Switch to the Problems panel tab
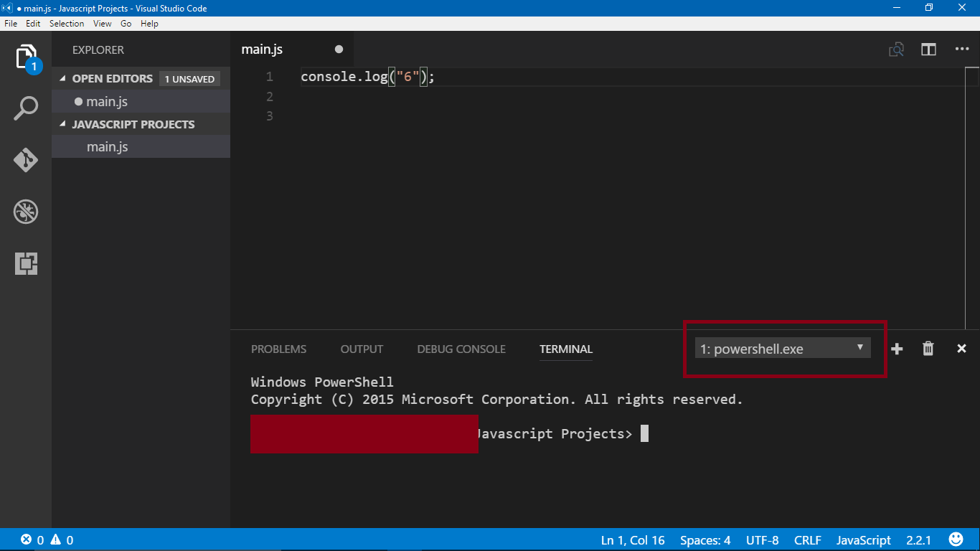 pos(278,349)
